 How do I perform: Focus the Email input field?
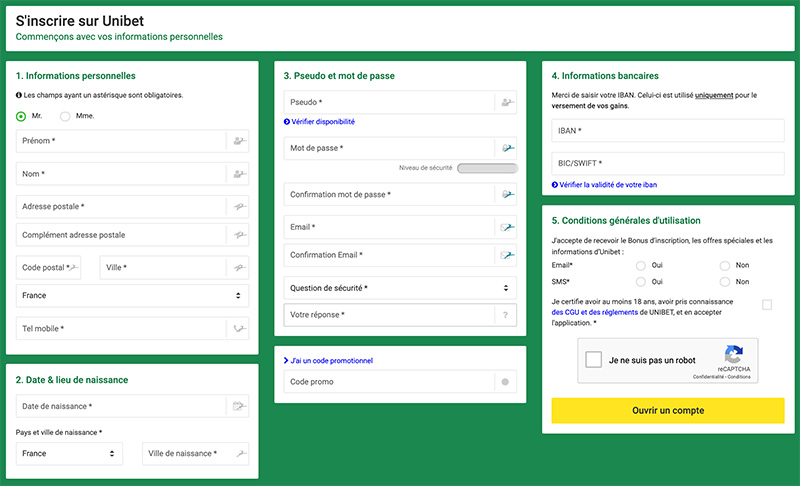point(400,227)
